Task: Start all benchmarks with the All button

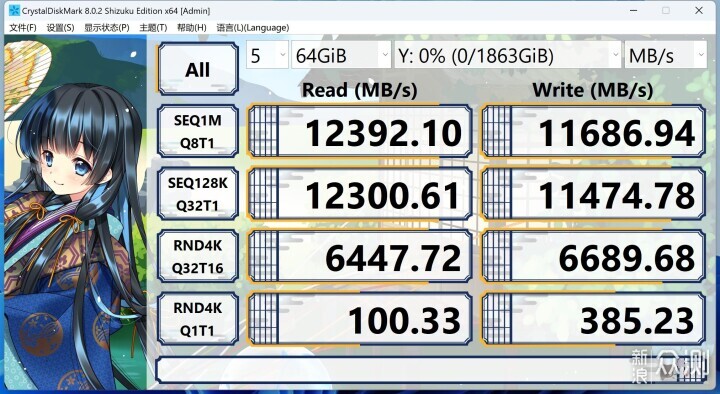Action: (x=198, y=69)
